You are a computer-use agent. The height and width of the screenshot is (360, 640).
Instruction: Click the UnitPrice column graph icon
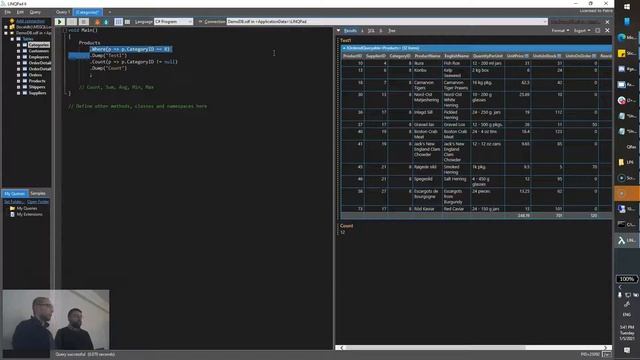526,56
